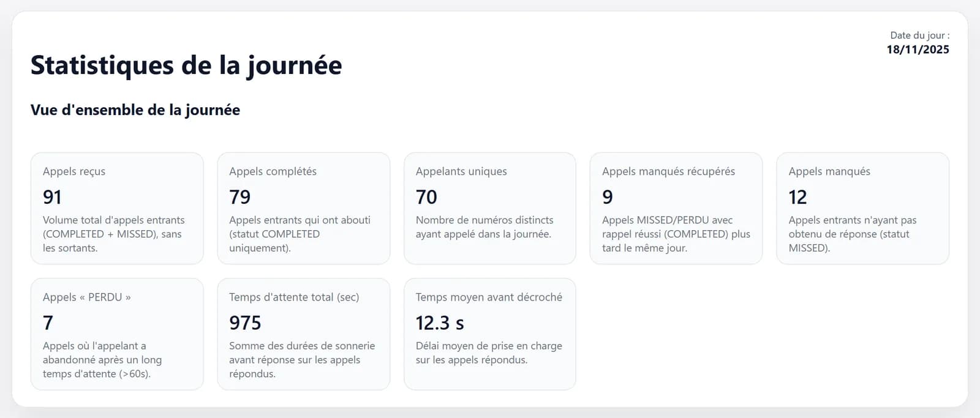Viewport: 980px width, 418px height.
Task: Select the value 9 for recovered calls
Action: (608, 197)
